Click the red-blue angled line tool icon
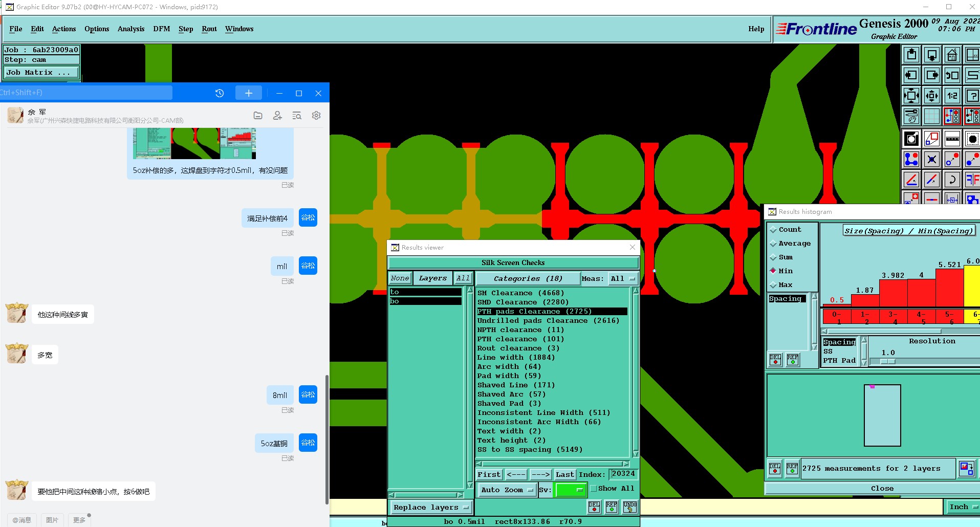 click(x=931, y=180)
